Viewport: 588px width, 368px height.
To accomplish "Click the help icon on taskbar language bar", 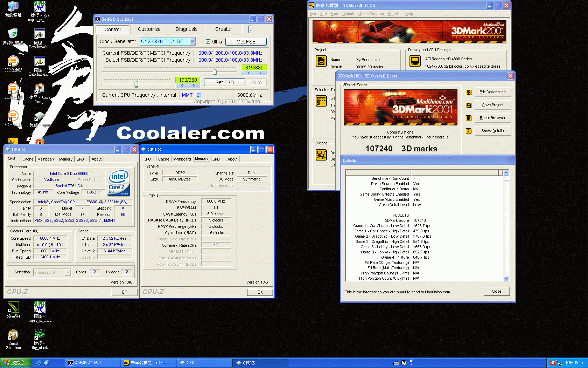I will tap(404, 363).
